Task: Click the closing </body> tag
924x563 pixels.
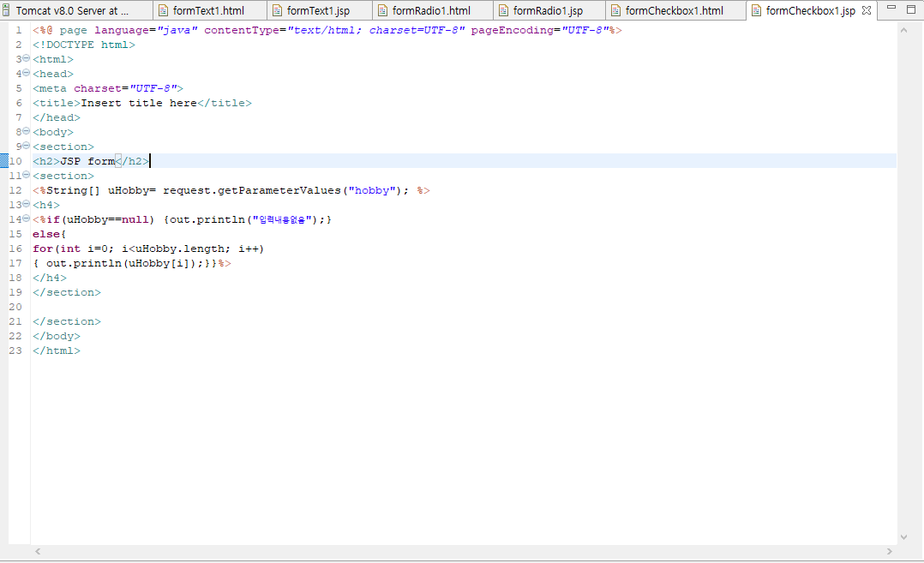Action: [x=57, y=336]
